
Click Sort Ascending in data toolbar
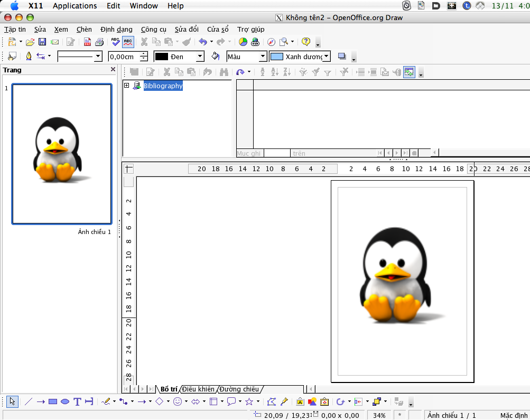(x=275, y=72)
